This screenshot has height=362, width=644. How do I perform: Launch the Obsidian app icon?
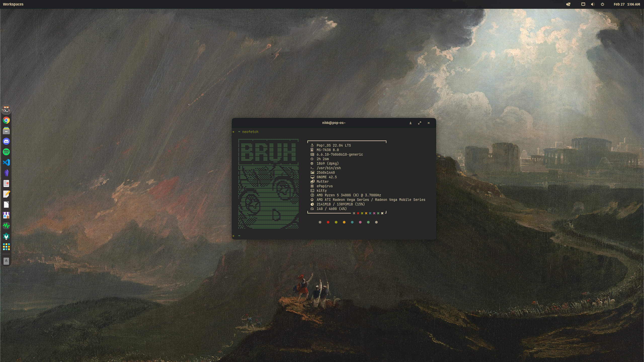pyautogui.click(x=6, y=173)
